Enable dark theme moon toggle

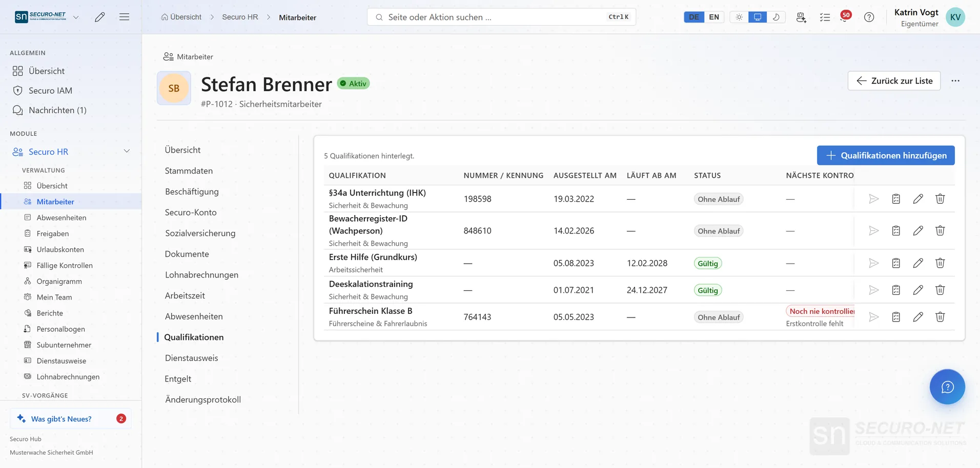(776, 17)
